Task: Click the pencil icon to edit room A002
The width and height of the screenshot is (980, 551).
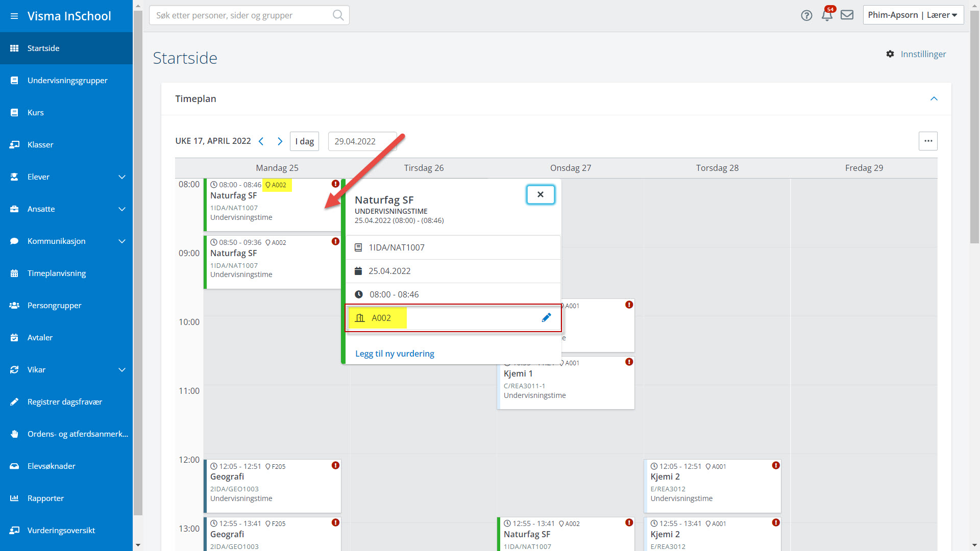Action: (546, 318)
